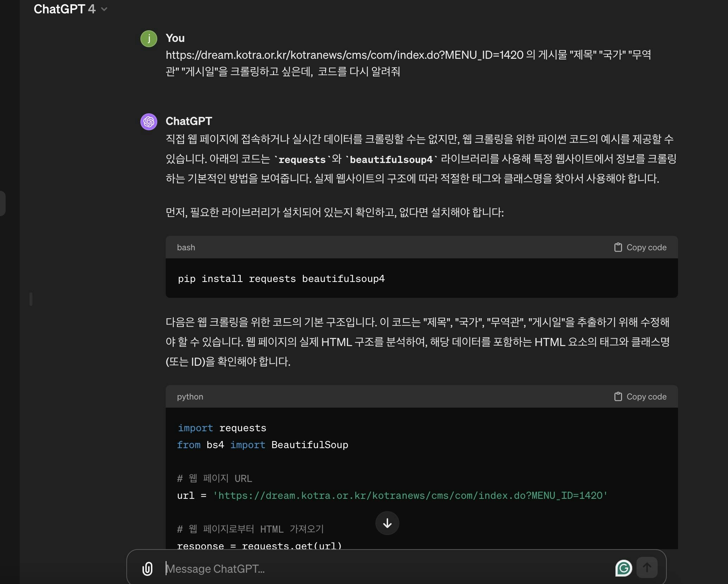Click the kotra URL string in python code

pos(410,496)
